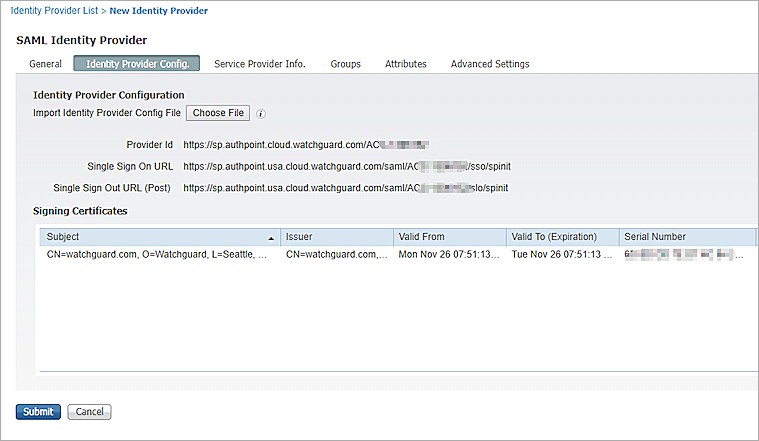Image resolution: width=759 pixels, height=441 pixels.
Task: Sort certificates by Issuer column
Action: click(336, 237)
